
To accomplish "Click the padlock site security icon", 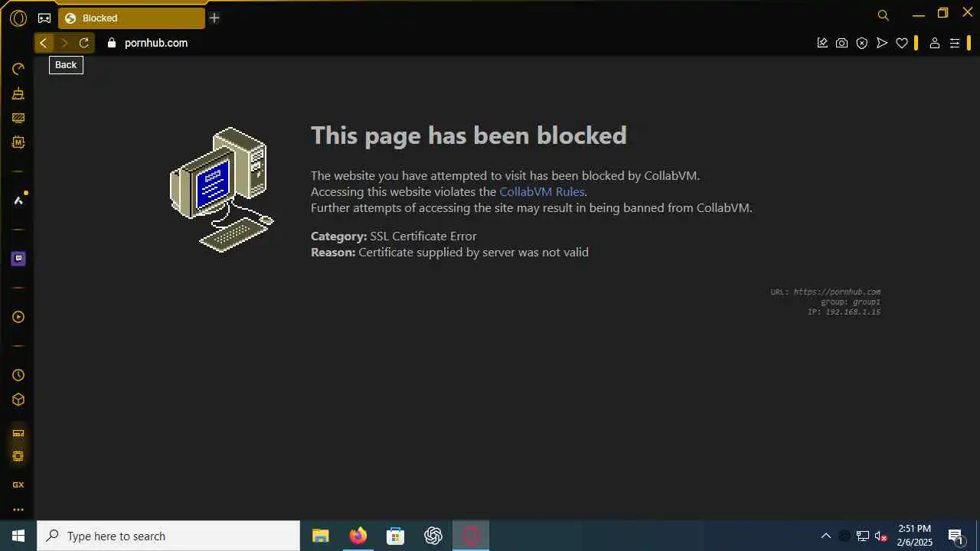I will pos(112,43).
